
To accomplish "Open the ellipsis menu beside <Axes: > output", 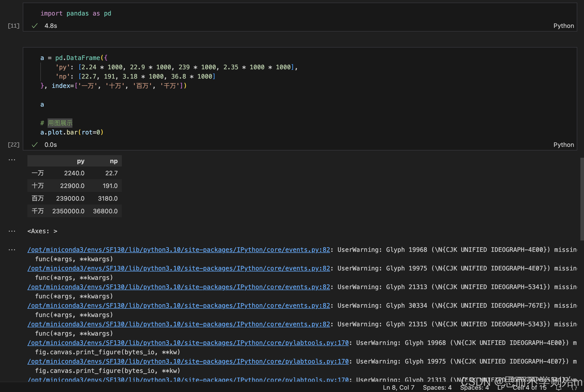I will 12,231.
